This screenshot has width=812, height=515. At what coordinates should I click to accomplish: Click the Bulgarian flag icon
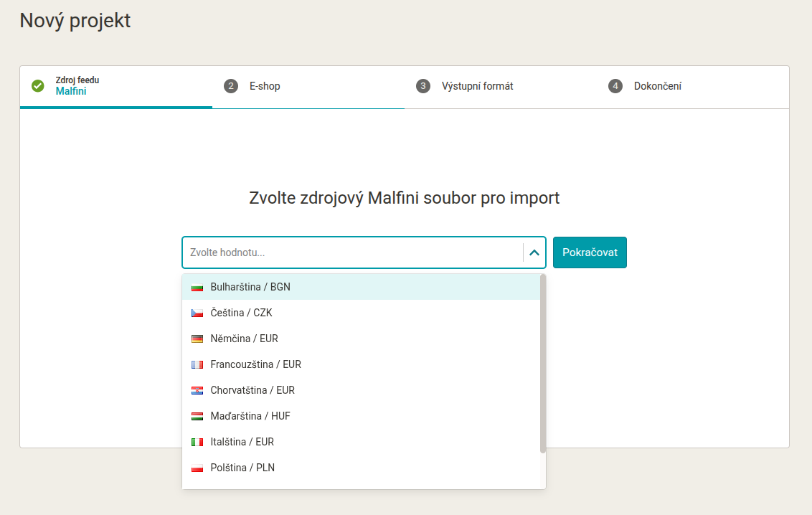(197, 287)
